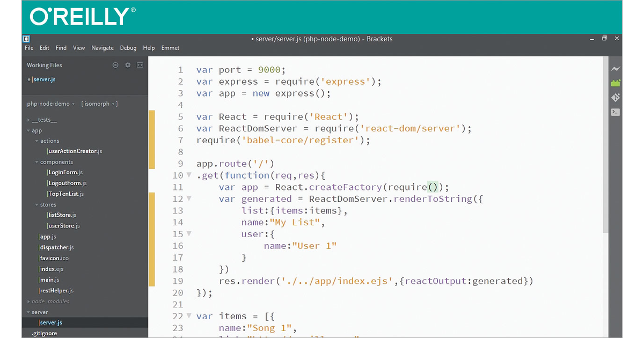This screenshot has width=644, height=338.
Task: Open the Find menu
Action: coord(61,48)
